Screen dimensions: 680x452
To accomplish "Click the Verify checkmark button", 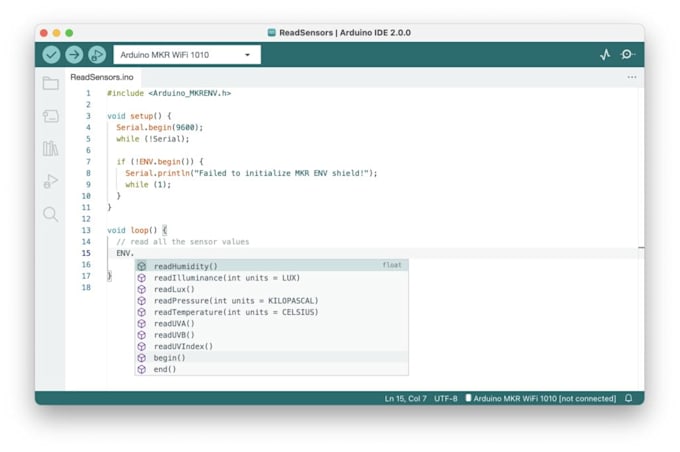I will 51,55.
